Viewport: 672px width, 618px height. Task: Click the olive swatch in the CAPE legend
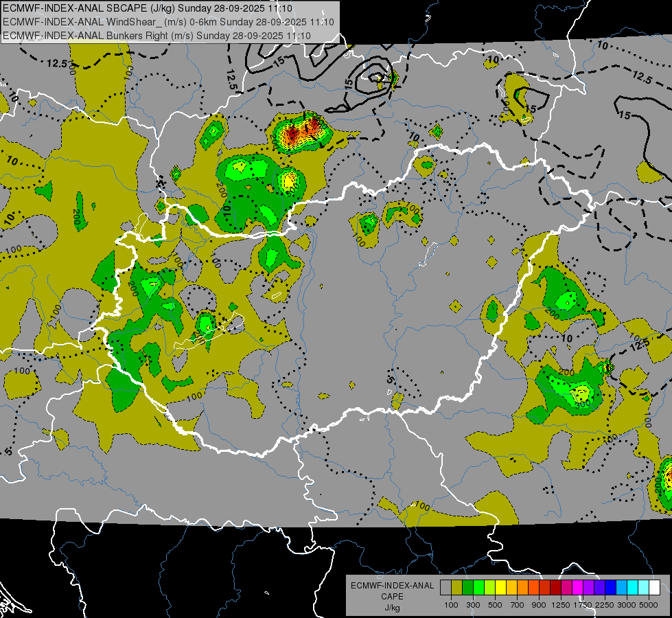[457, 588]
